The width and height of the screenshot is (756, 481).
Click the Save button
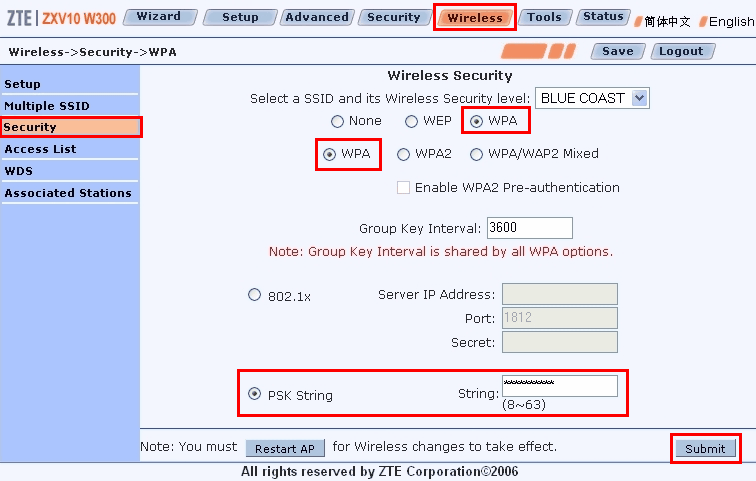coord(618,51)
